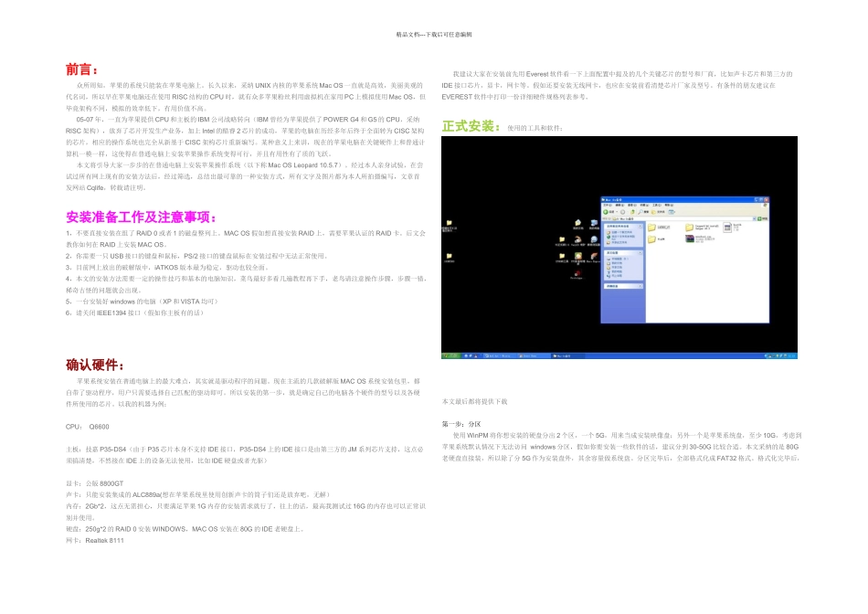Click the green Back arrow in Explorer toolbar
Screen dimensions: 868x614
click(x=606, y=212)
